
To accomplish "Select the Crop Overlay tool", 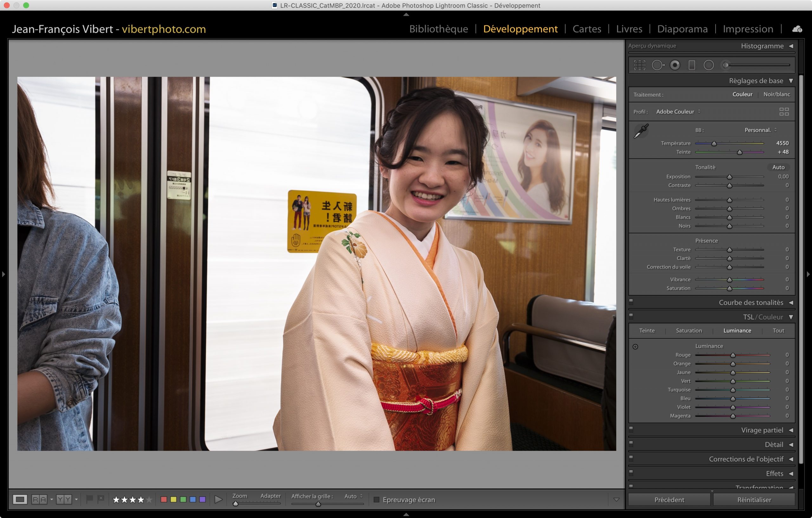I will tap(639, 65).
